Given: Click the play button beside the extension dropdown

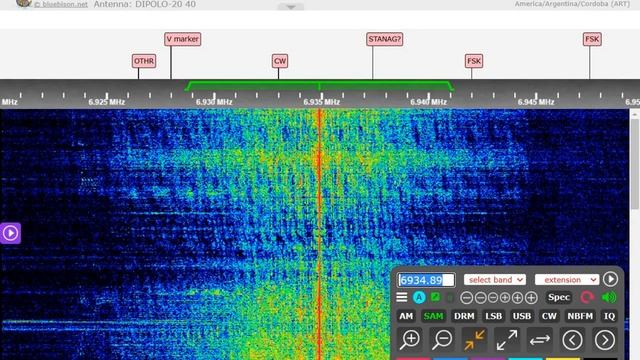Looking at the screenshot, I should pos(610,279).
